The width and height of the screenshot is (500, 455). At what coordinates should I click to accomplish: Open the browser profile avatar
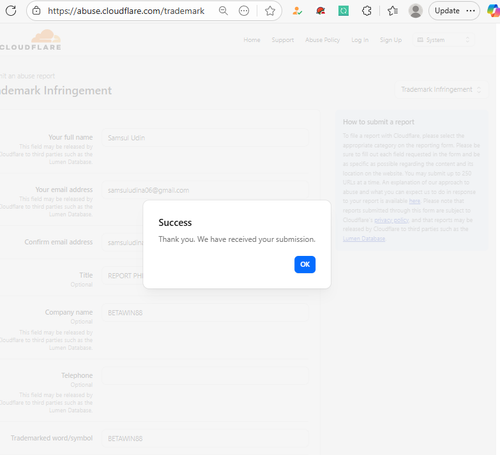(x=415, y=11)
